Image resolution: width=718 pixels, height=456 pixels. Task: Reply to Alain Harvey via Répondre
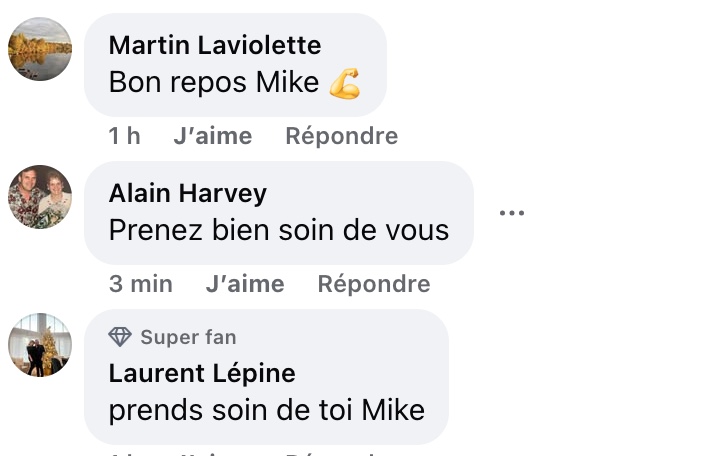point(374,284)
